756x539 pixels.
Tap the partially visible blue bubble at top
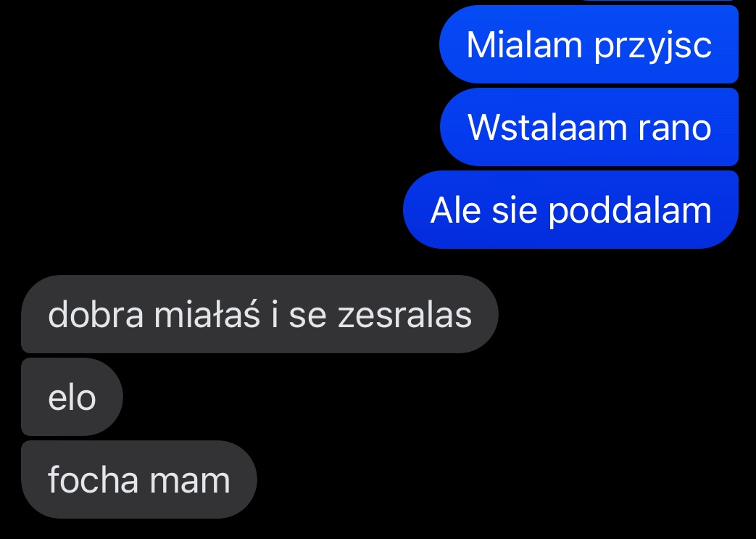(x=660, y=1)
